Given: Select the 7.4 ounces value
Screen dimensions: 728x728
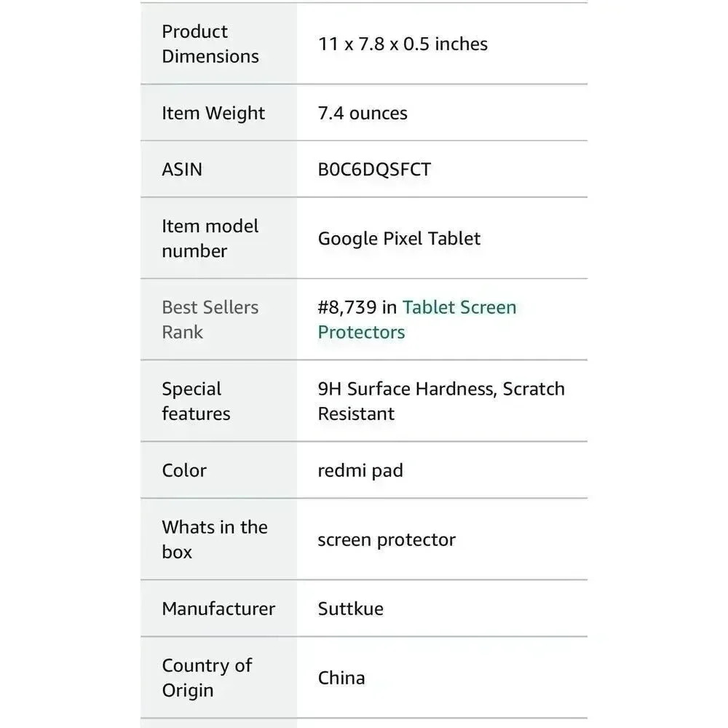Looking at the screenshot, I should [363, 114].
